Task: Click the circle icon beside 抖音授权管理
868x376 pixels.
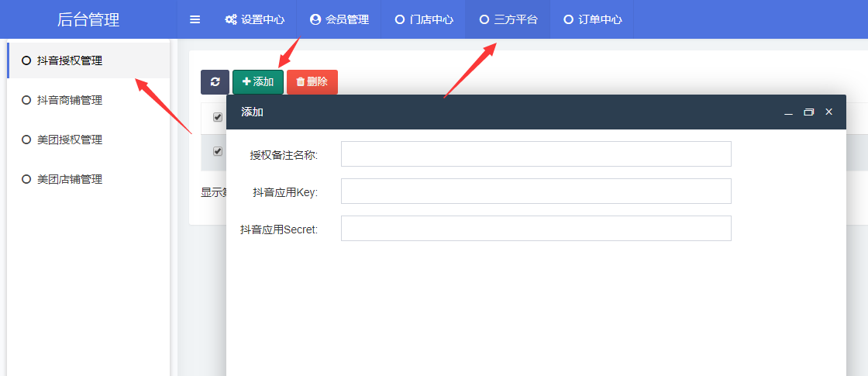Action: [x=26, y=61]
